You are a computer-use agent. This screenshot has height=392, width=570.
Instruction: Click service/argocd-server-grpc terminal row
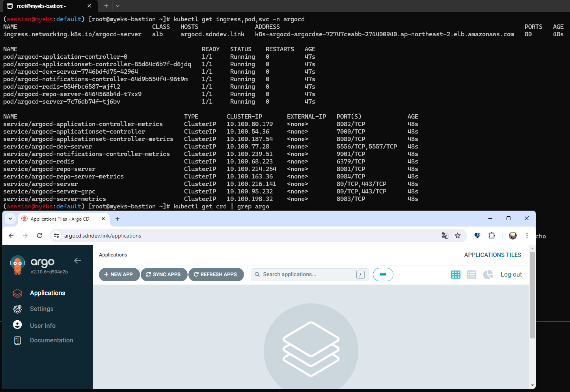click(211, 191)
